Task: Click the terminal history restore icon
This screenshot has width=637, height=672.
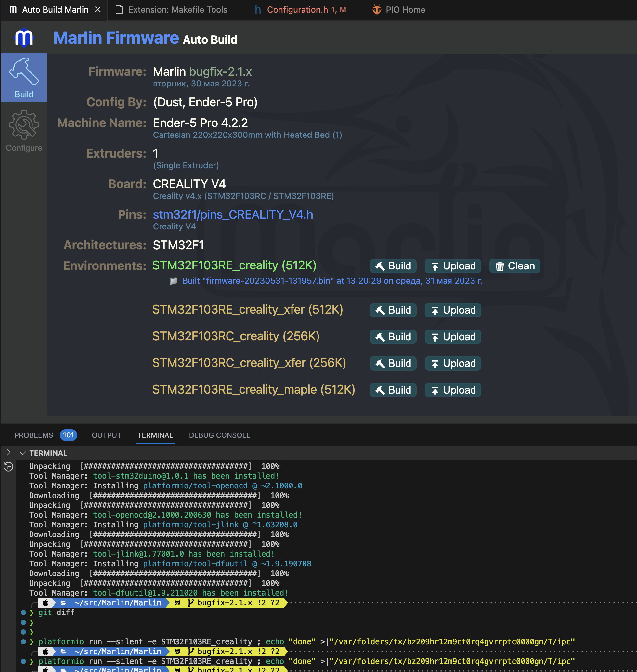Action: point(8,467)
